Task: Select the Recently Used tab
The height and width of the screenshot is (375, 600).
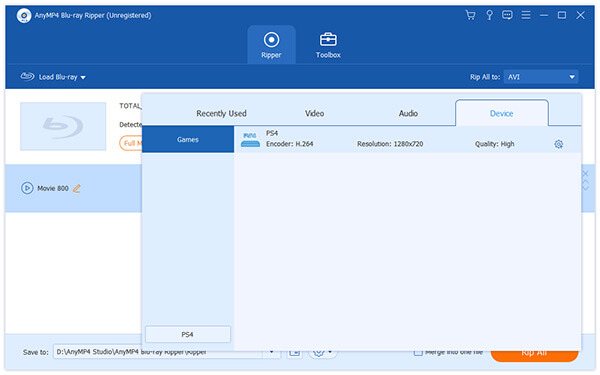Action: click(221, 113)
